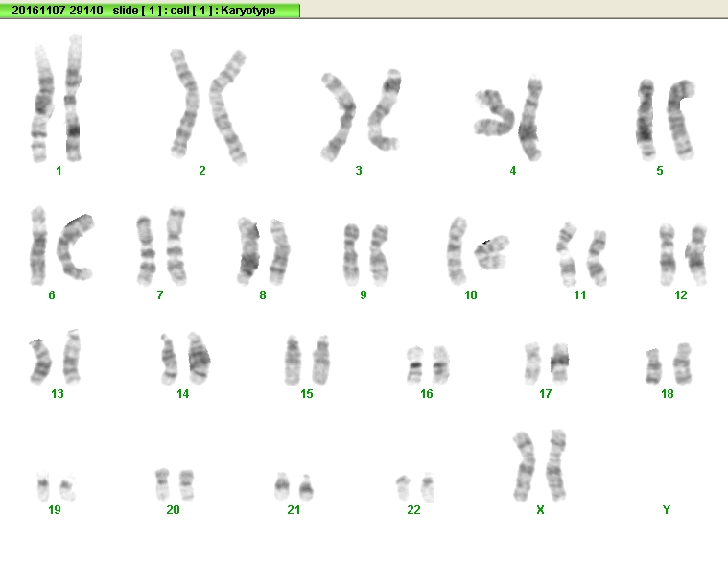The width and height of the screenshot is (728, 562).
Task: Click the green label '2'
Action: pos(202,171)
